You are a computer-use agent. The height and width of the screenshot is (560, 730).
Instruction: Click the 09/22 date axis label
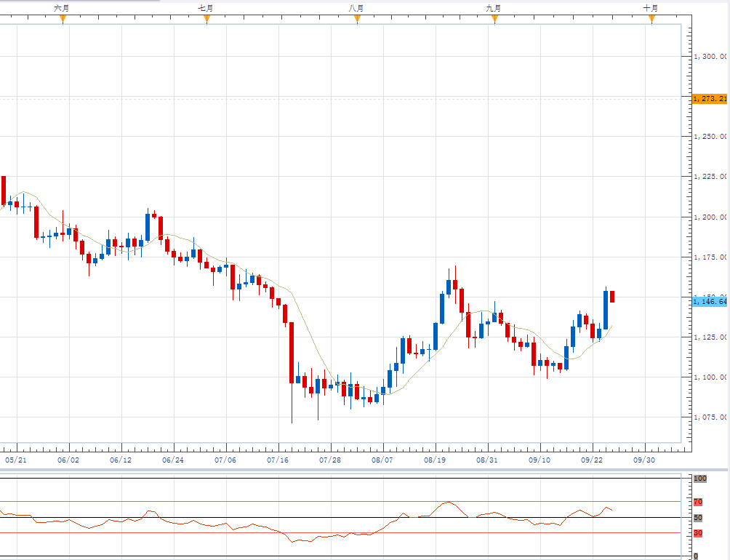tap(592, 460)
